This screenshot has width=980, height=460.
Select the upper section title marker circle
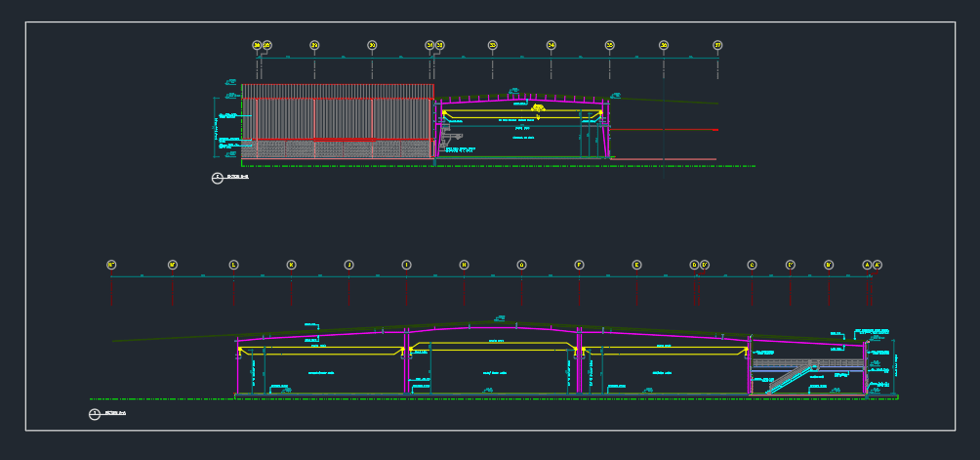pos(218,178)
